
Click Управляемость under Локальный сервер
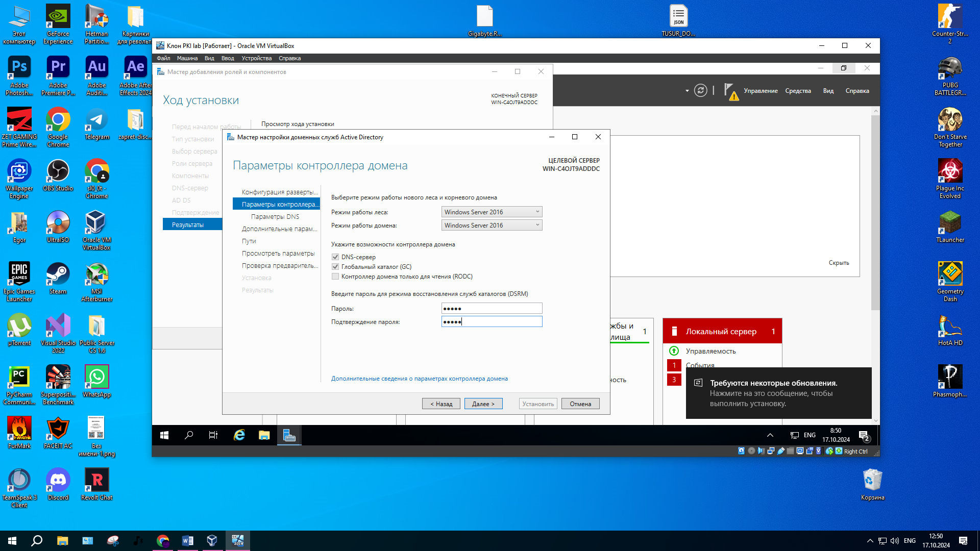point(710,351)
